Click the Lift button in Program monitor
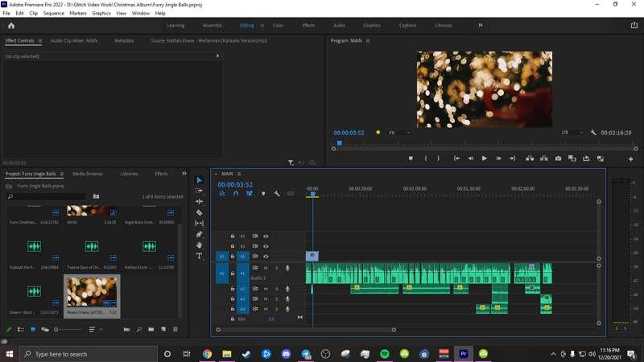The height and width of the screenshot is (362, 644). point(530,158)
